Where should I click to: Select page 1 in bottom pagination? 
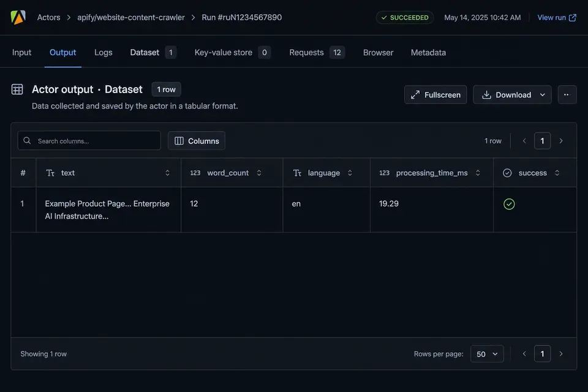(542, 354)
